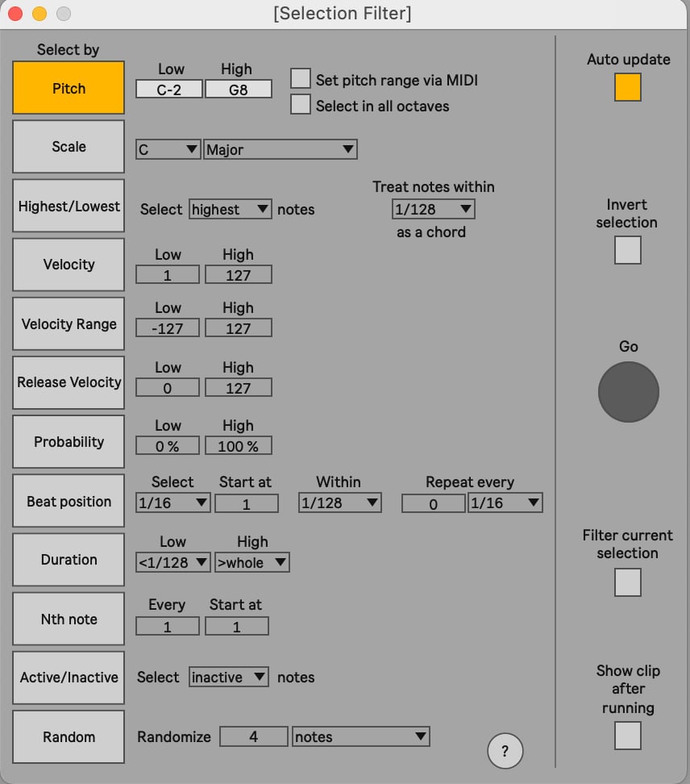Select the Scale filter button

pos(69,147)
